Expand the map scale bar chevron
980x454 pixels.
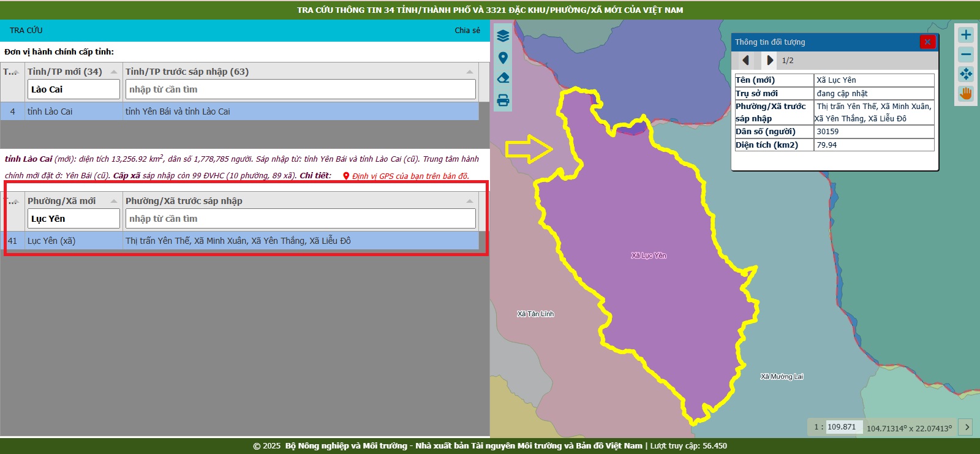click(967, 427)
